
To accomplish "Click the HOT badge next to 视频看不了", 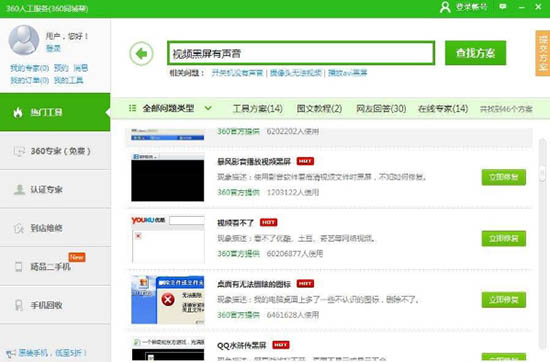I will (269, 222).
